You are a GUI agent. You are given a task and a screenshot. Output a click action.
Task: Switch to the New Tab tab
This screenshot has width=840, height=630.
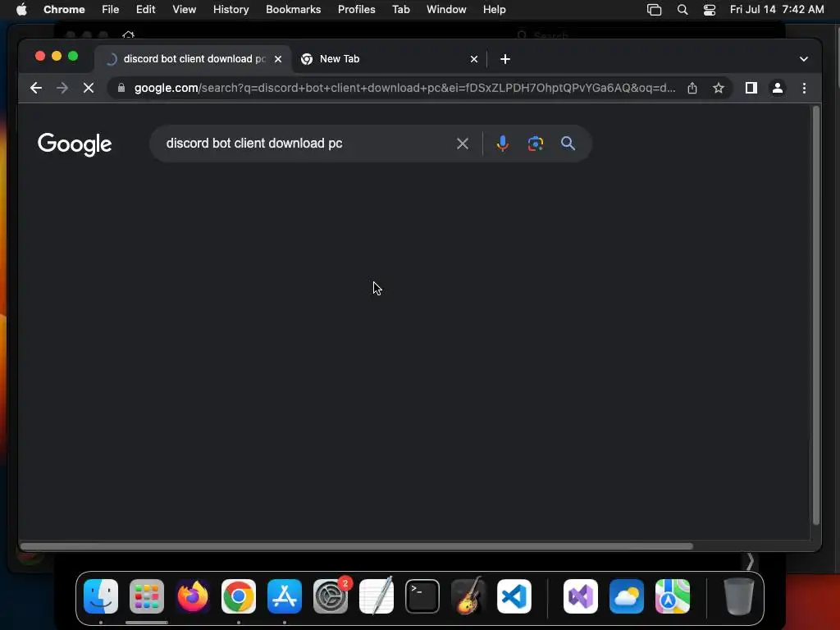tap(390, 59)
